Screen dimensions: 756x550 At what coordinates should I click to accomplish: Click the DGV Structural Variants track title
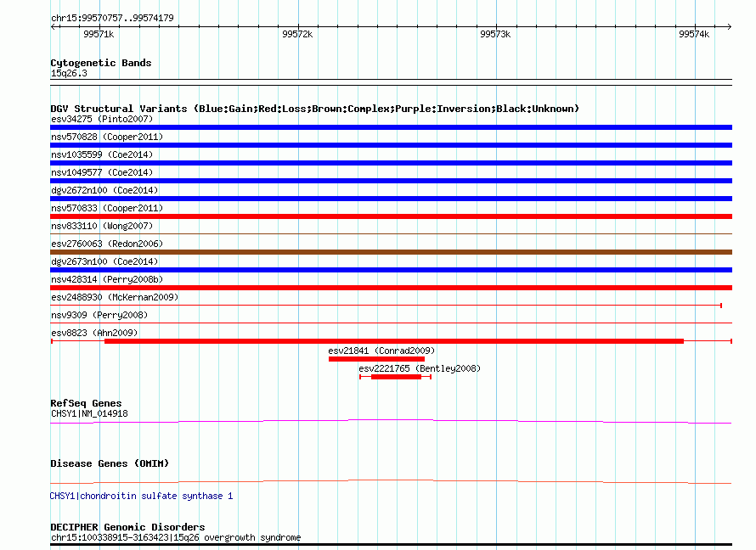tap(314, 109)
